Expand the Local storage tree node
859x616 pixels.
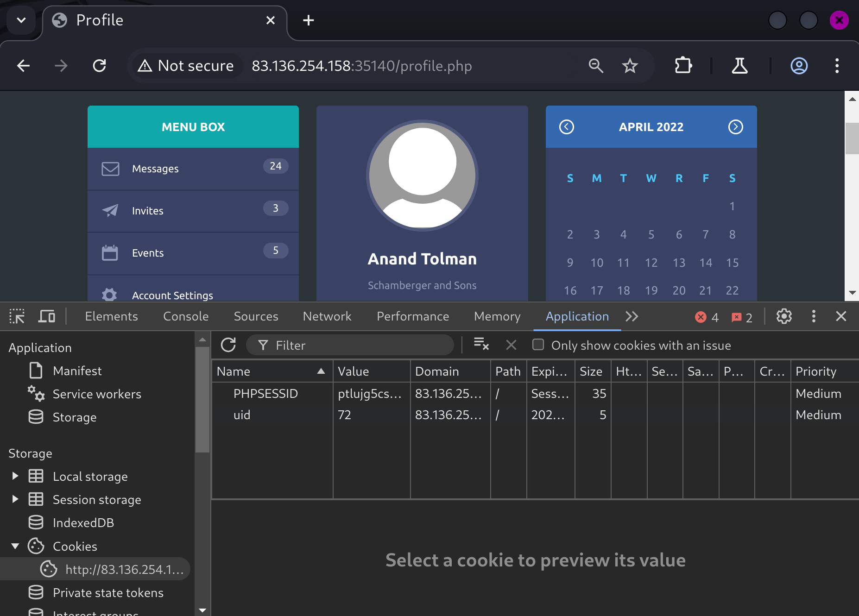pyautogui.click(x=15, y=476)
